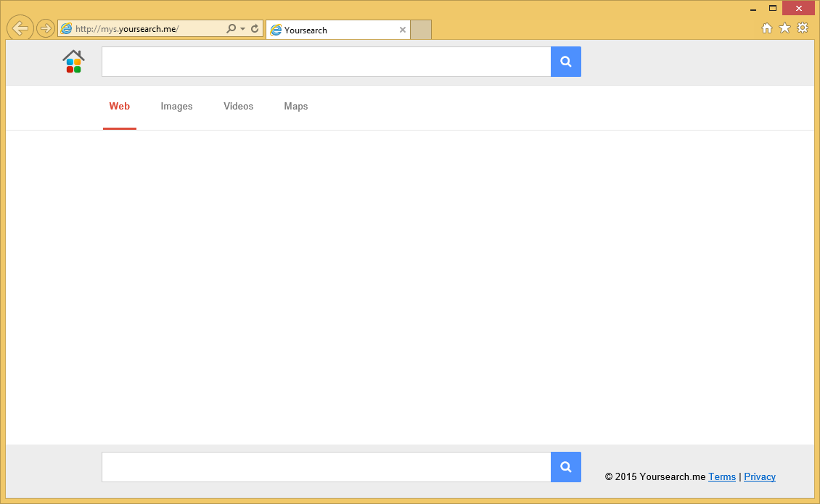This screenshot has height=504, width=820.
Task: Switch to the Maps tab
Action: tap(296, 106)
